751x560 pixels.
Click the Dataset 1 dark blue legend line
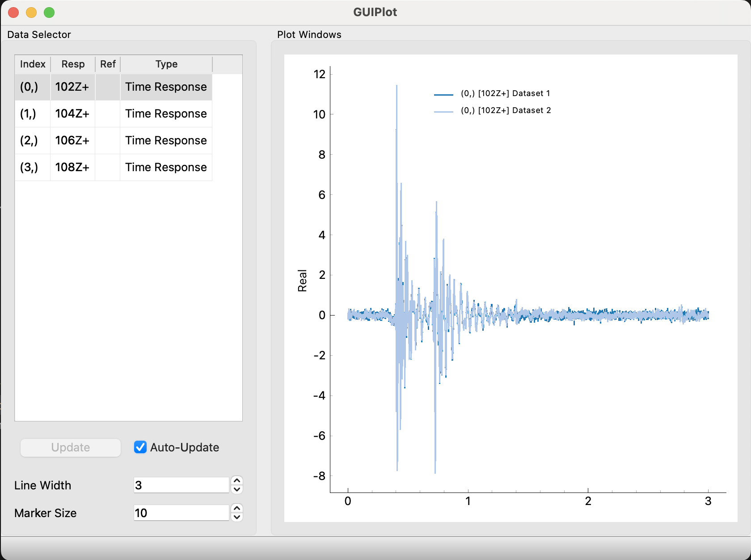pyautogui.click(x=443, y=94)
